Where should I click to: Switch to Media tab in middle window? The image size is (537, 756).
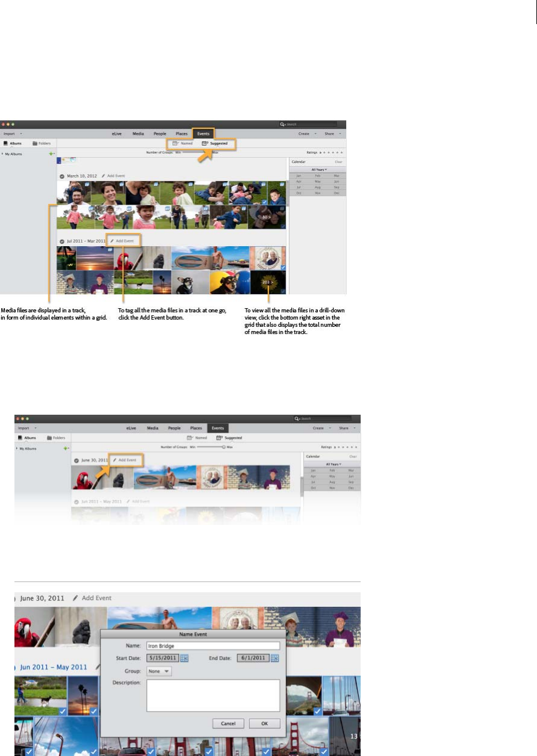coord(153,428)
